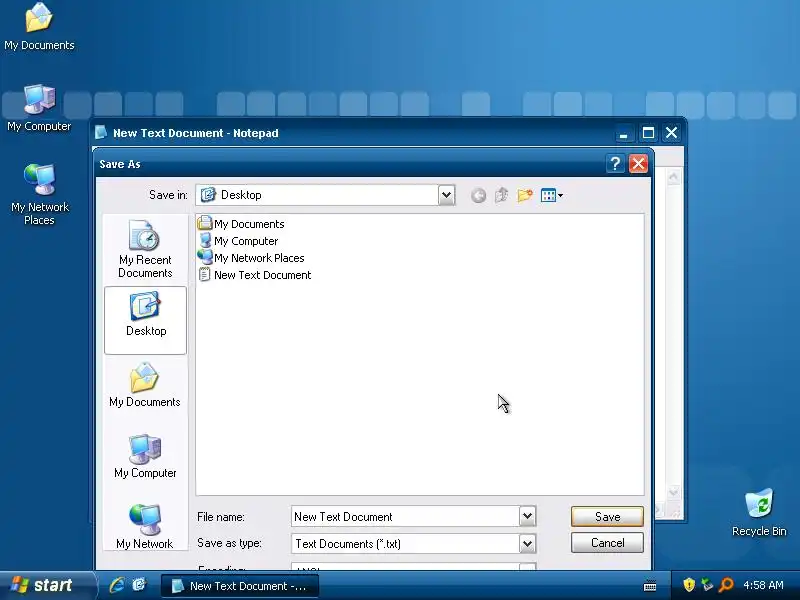800x600 pixels.
Task: Click the Cancel button
Action: [x=607, y=542]
